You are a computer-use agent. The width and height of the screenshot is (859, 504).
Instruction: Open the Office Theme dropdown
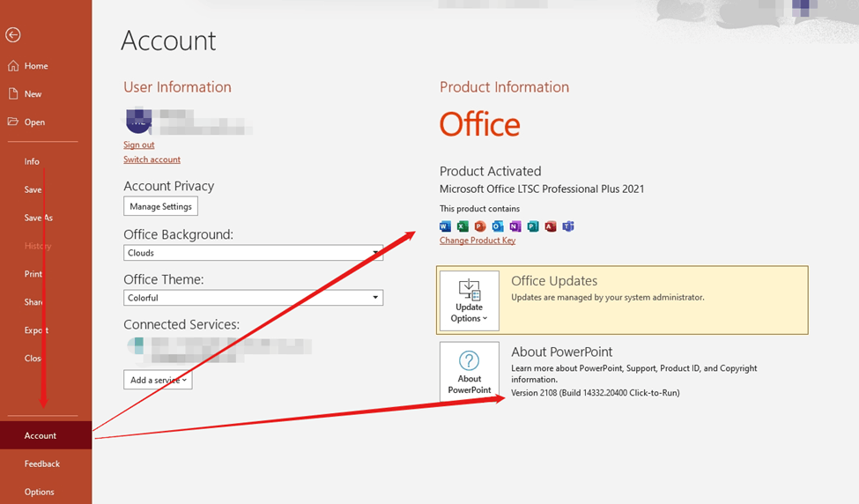click(253, 298)
